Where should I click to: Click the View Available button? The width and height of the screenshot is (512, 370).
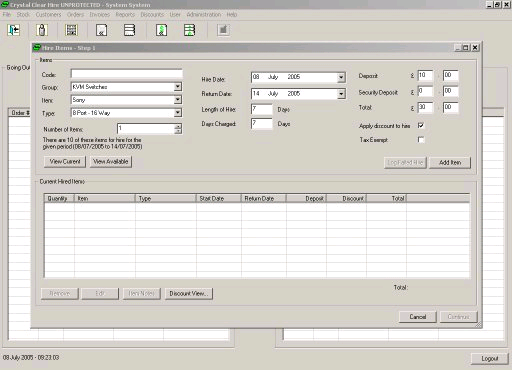111,162
